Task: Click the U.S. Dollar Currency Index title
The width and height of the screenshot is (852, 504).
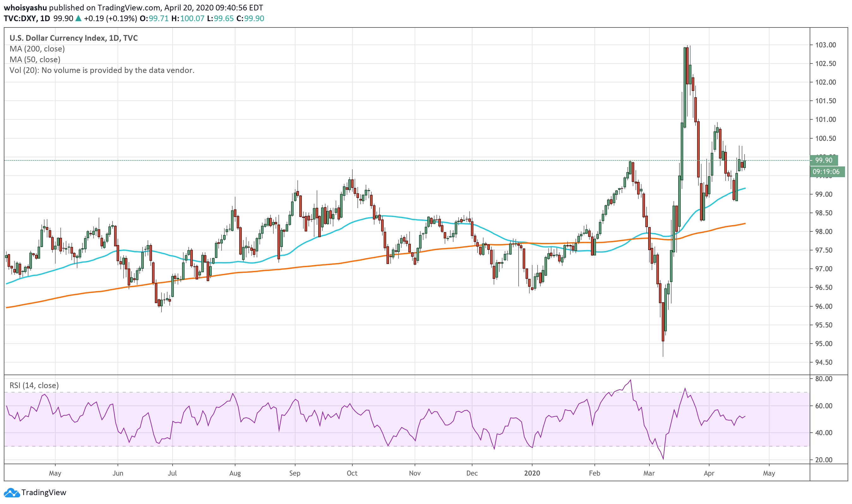Action: click(73, 38)
